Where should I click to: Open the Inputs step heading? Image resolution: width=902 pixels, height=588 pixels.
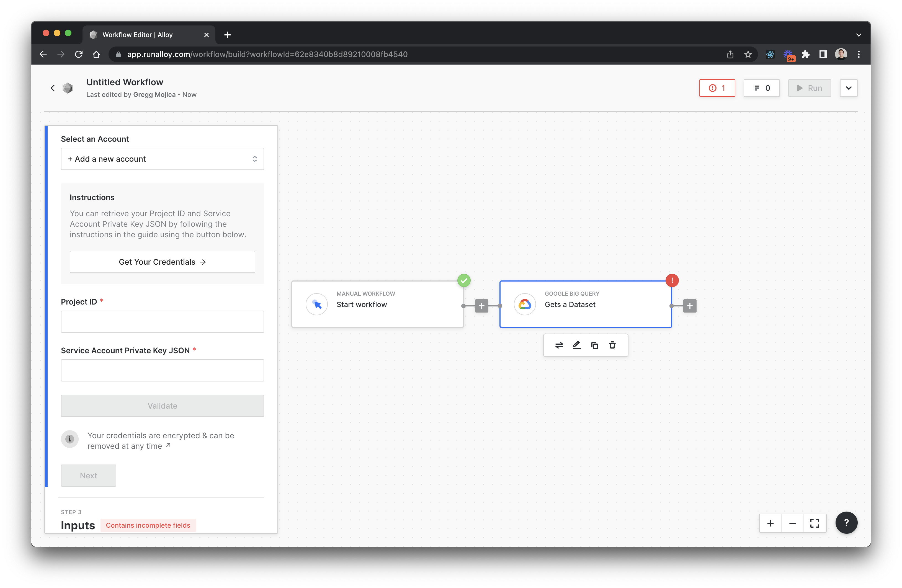78,525
